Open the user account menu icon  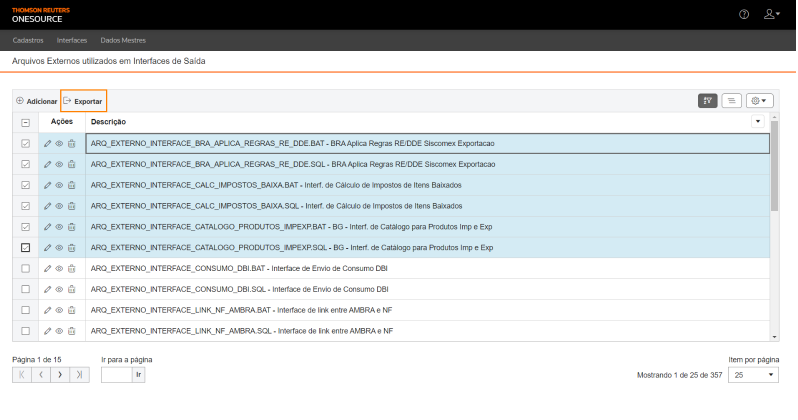click(772, 14)
